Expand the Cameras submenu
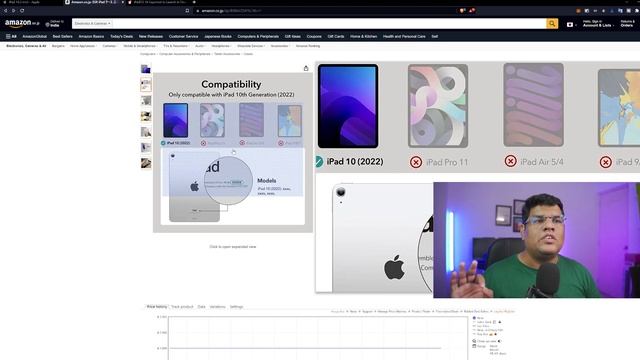Image resolution: width=640 pixels, height=360 pixels. (109, 46)
